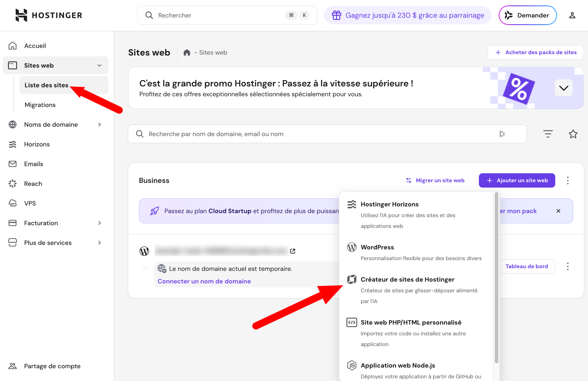The height and width of the screenshot is (381, 588).
Task: Click the Facturation card icon
Action: pos(12,223)
